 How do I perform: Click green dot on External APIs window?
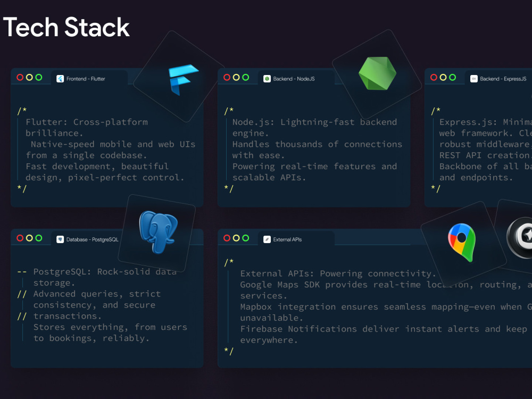(246, 238)
